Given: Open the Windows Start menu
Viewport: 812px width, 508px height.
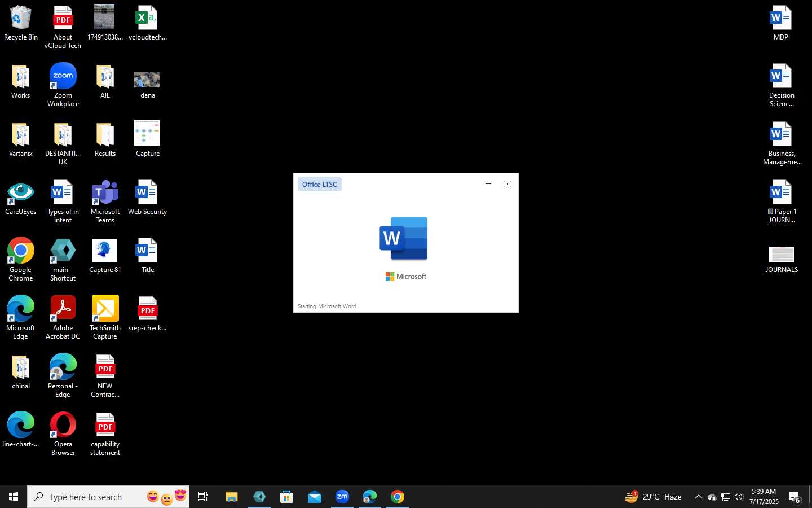Looking at the screenshot, I should (14, 497).
